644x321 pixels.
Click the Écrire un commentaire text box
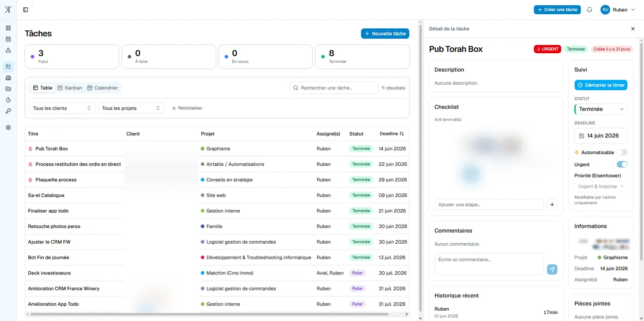[489, 264]
